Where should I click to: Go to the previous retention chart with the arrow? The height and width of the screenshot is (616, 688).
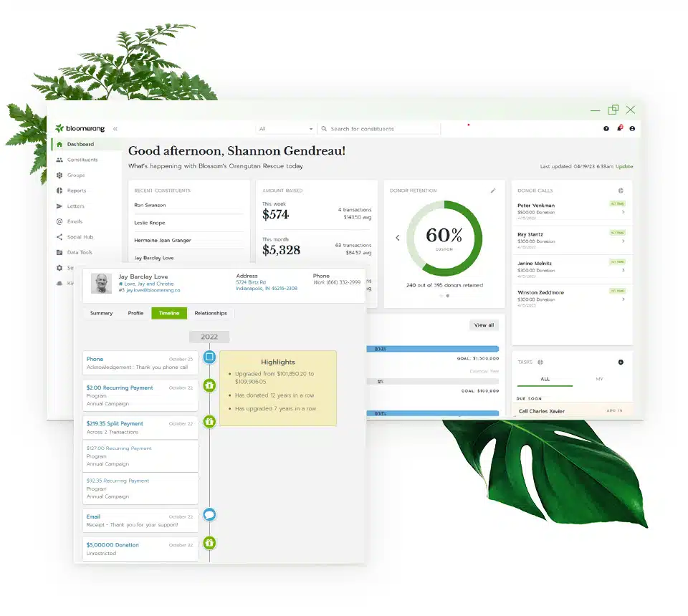(398, 238)
